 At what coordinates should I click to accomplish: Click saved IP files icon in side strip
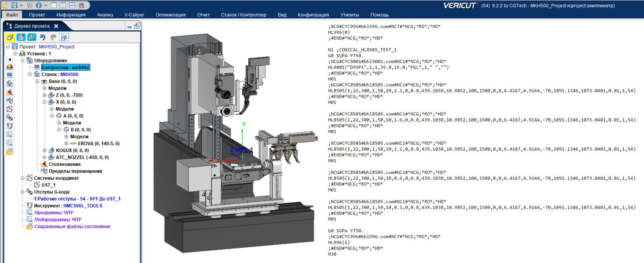pyautogui.click(x=10, y=151)
